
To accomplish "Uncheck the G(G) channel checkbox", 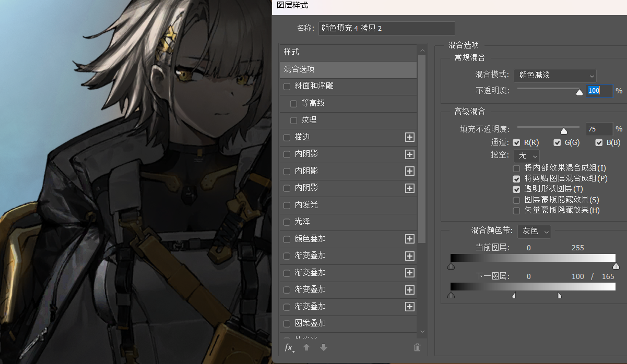I will click(x=558, y=142).
